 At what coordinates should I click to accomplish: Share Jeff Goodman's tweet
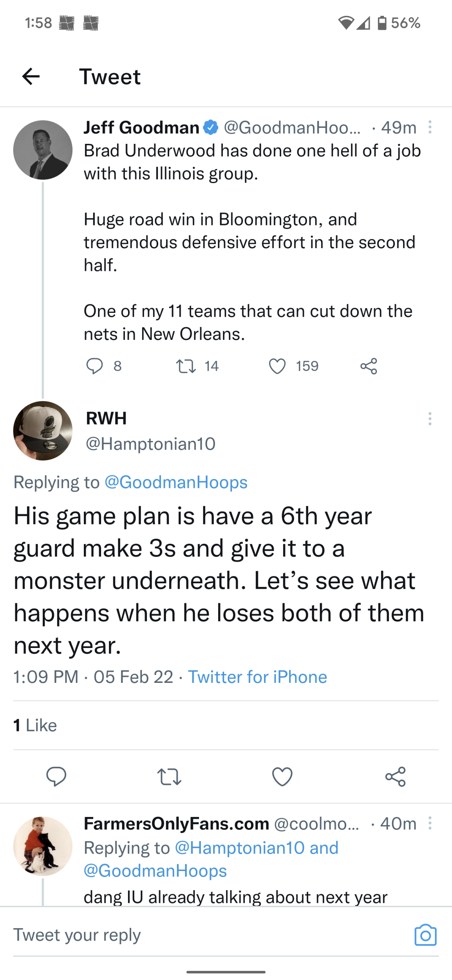[x=369, y=366]
